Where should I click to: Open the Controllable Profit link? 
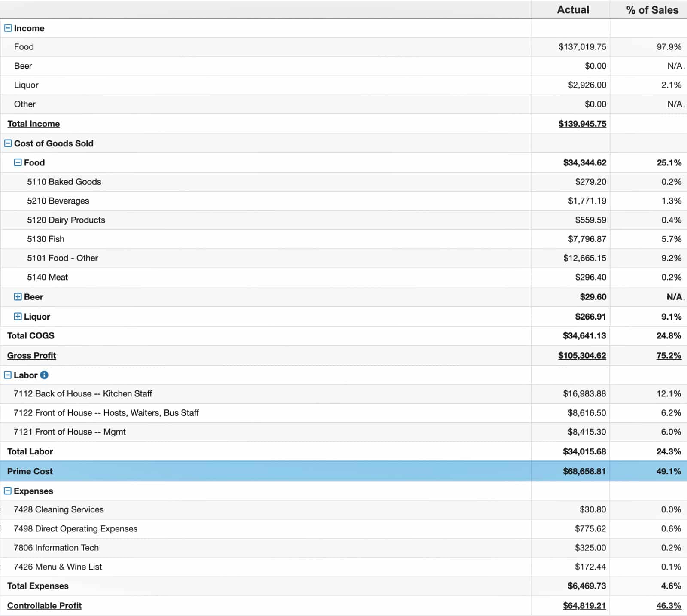click(44, 605)
